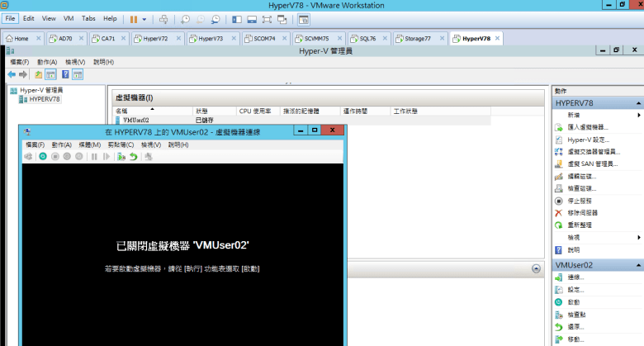This screenshot has height=346, width=644.
Task: Collapse the VMUser02 actions section header
Action: 637,265
